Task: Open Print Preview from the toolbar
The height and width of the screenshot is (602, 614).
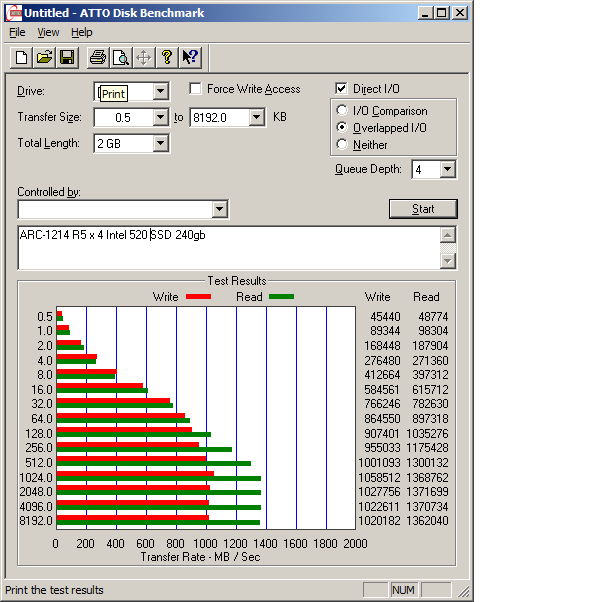Action: point(120,57)
